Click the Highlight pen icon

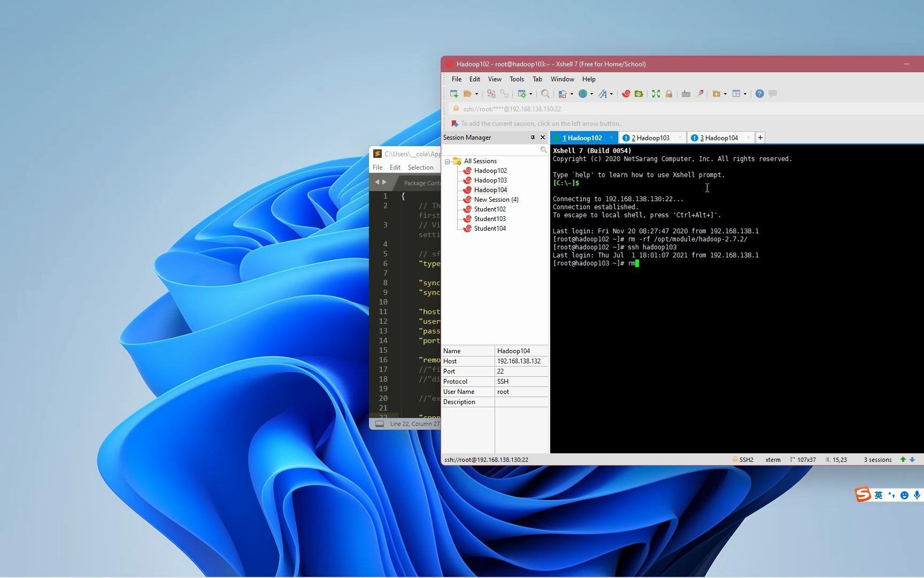pos(699,94)
